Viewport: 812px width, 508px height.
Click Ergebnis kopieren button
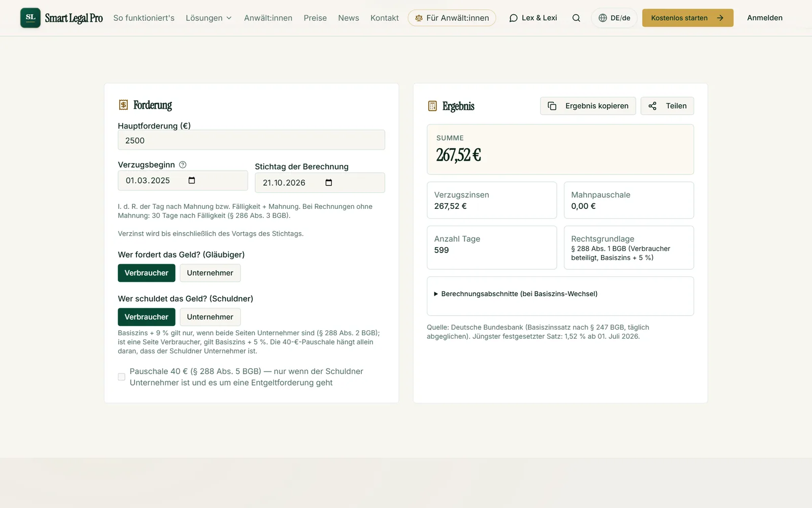(588, 106)
